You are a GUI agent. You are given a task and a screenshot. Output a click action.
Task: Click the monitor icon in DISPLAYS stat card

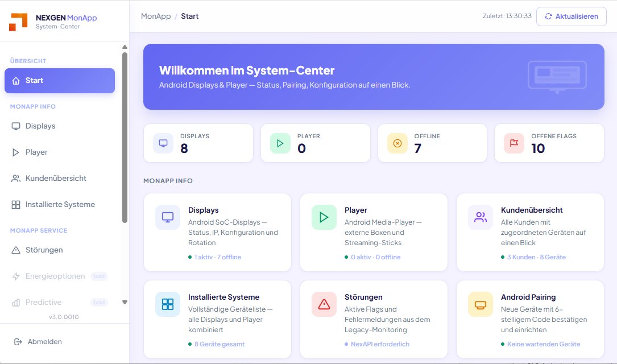(x=163, y=143)
